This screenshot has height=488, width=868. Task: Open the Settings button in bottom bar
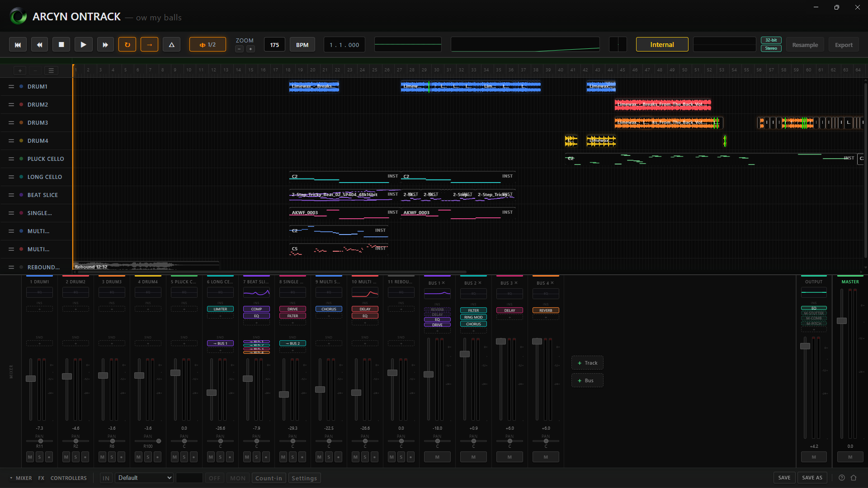[304, 478]
